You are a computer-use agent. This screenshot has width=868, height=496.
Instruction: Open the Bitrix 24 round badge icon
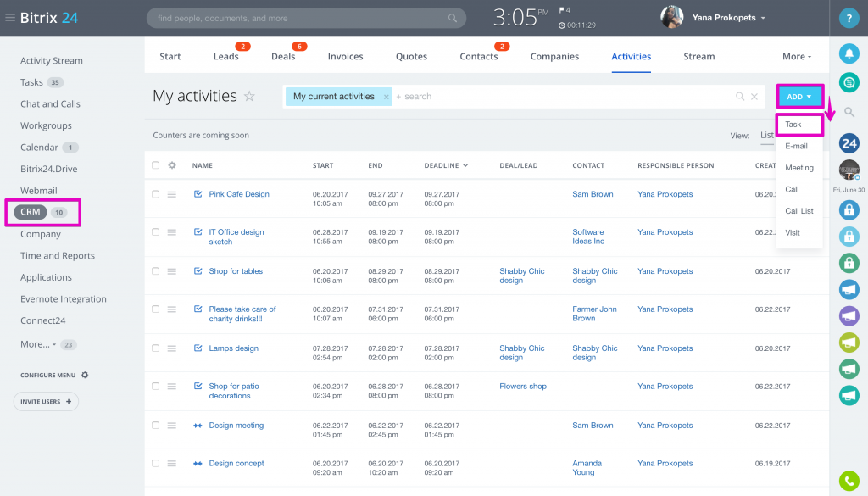849,143
